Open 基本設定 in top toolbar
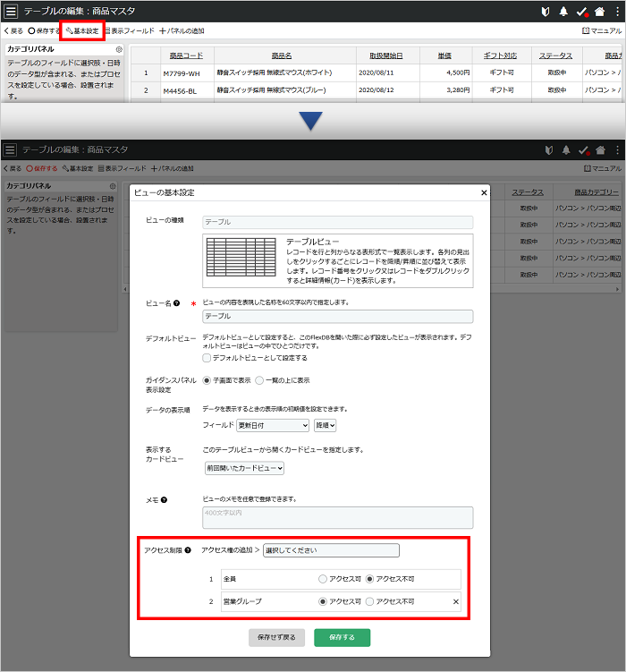This screenshot has height=672, width=626. point(82,30)
